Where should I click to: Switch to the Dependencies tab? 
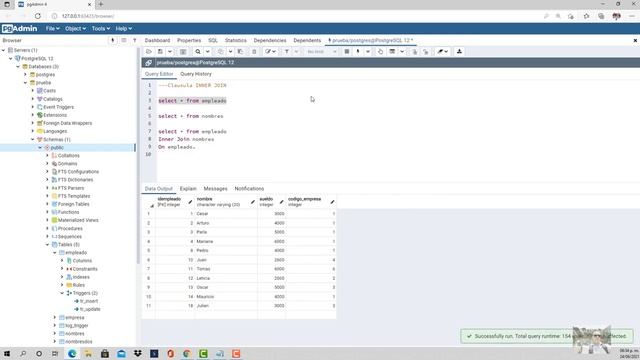click(x=270, y=40)
